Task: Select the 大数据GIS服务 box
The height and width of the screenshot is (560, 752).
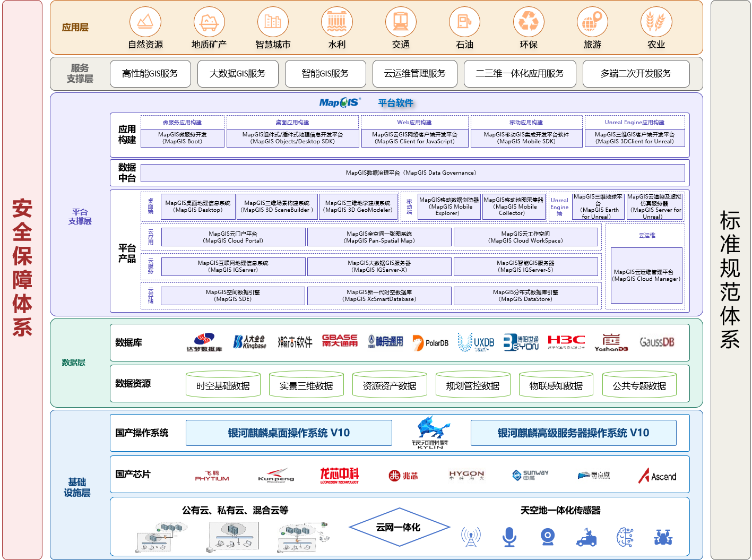Action: pyautogui.click(x=238, y=73)
